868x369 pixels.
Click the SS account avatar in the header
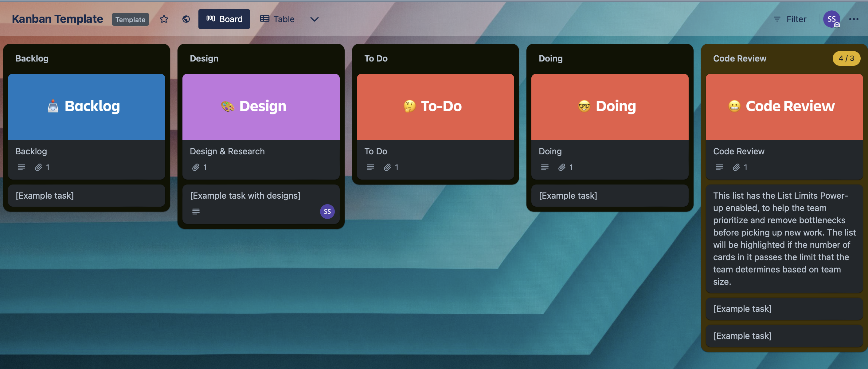point(831,19)
